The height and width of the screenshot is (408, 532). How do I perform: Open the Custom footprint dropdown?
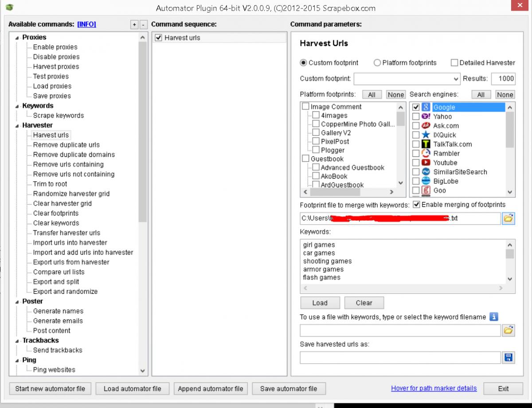(456, 79)
